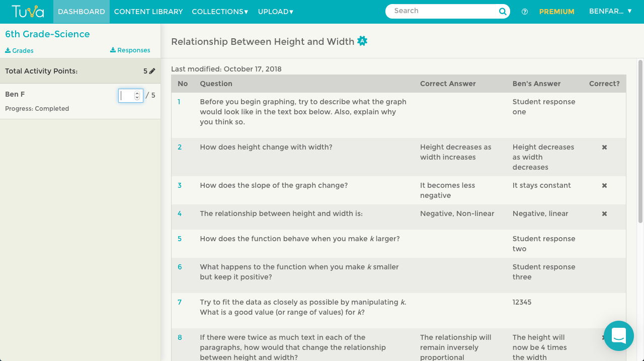Open question number 1 link

[x=179, y=102]
